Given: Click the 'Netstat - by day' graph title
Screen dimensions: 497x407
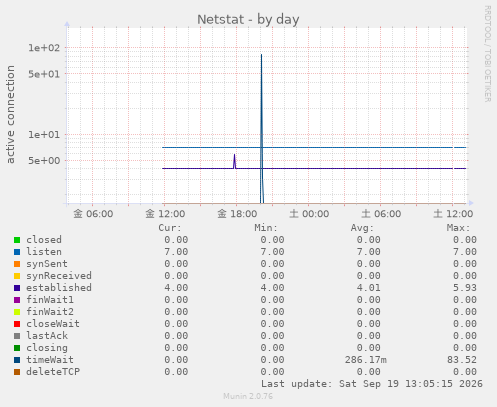Looking at the screenshot, I should coord(248,19).
